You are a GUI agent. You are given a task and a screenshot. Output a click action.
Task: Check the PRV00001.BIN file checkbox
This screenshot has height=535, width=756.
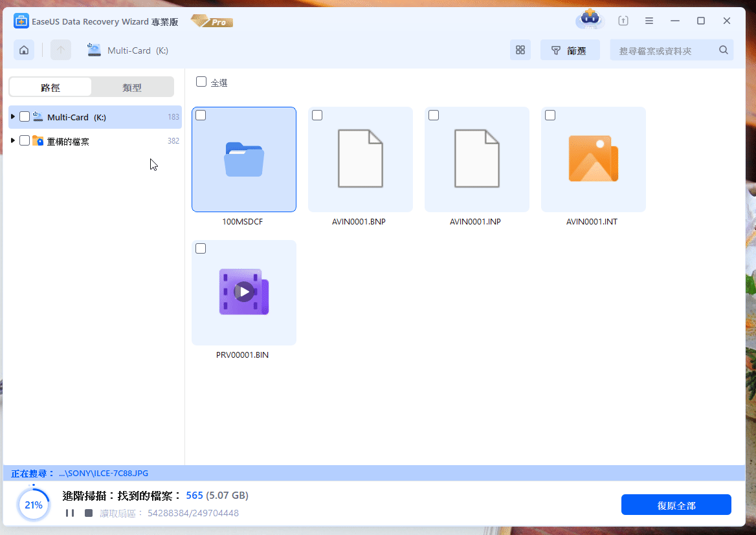coord(201,248)
